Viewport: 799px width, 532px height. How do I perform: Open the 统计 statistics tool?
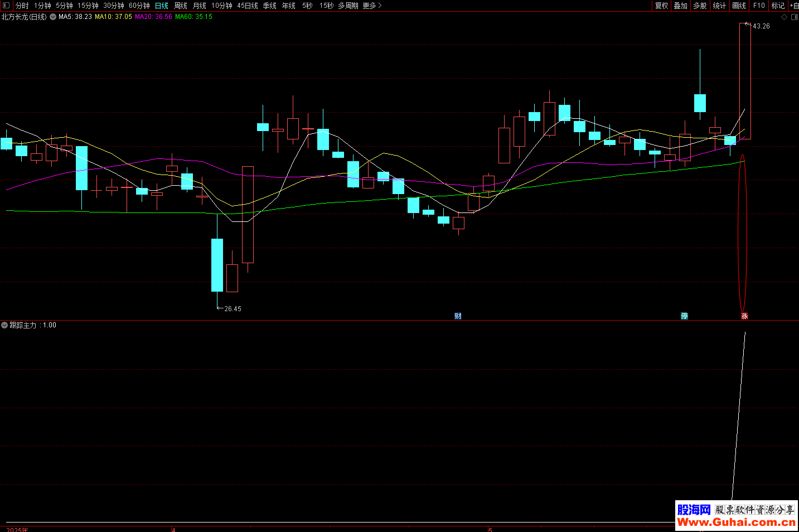[720, 6]
